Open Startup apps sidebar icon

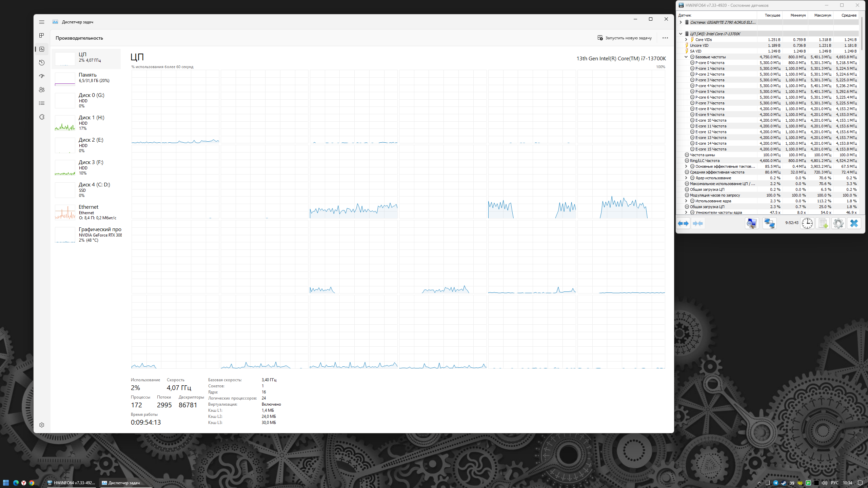[42, 76]
